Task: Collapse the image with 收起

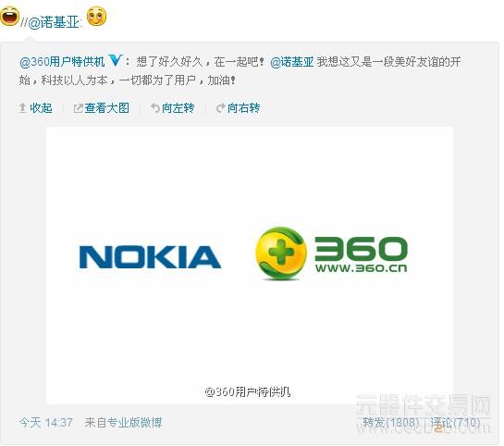Action: [41, 108]
